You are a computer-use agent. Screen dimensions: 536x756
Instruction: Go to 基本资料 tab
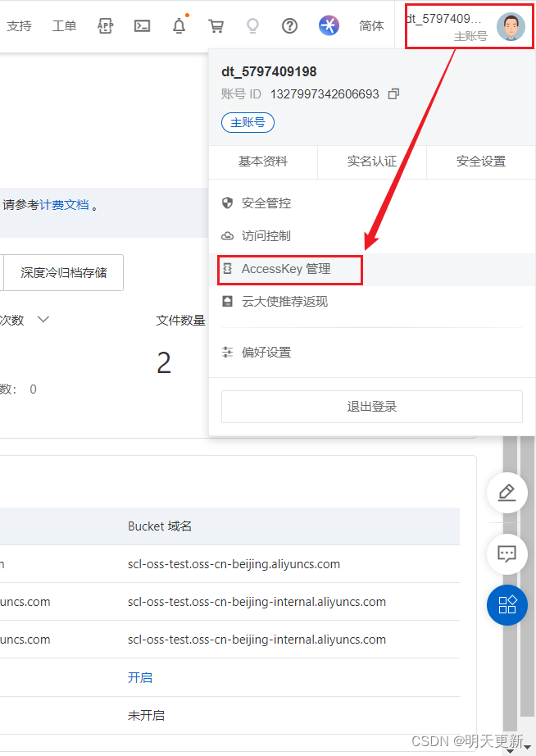[x=263, y=162]
